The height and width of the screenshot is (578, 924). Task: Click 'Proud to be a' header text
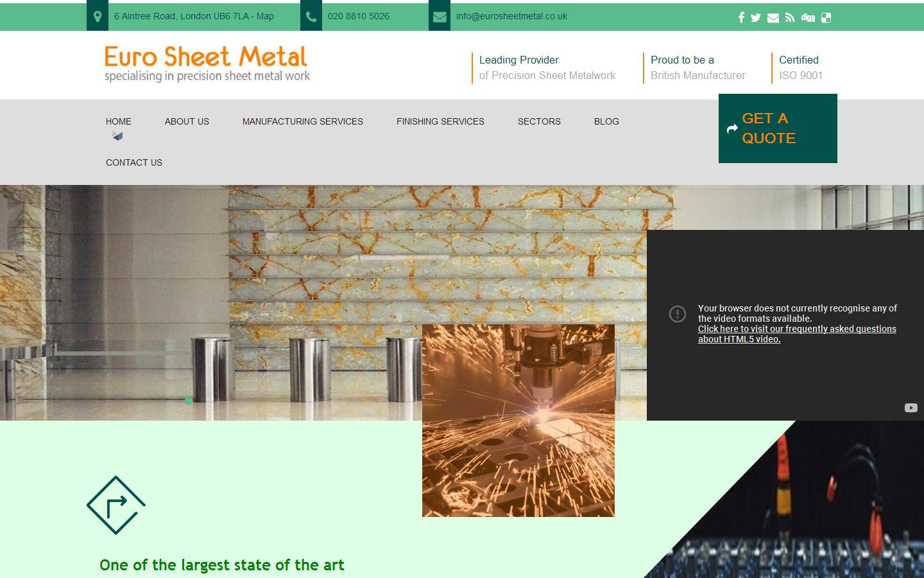tap(682, 60)
